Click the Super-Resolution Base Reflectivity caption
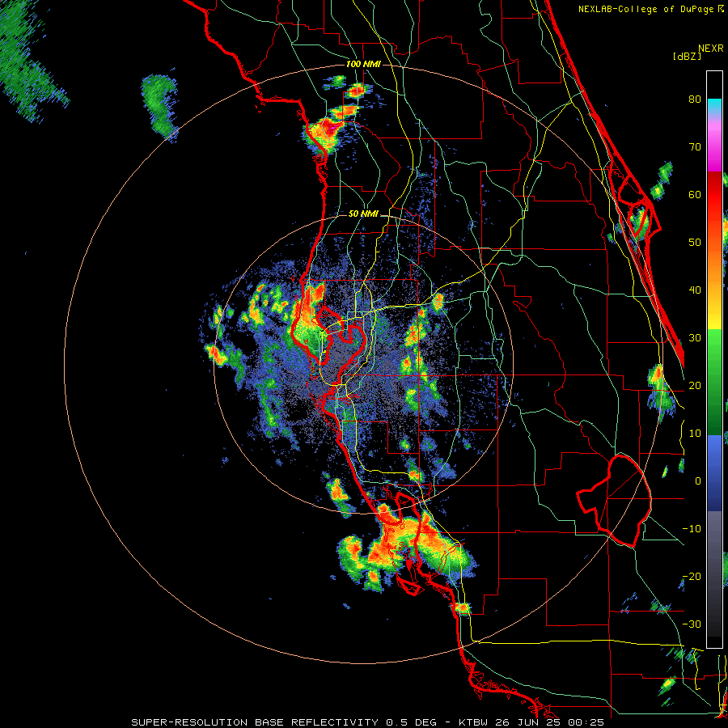The image size is (728, 728). [x=368, y=722]
